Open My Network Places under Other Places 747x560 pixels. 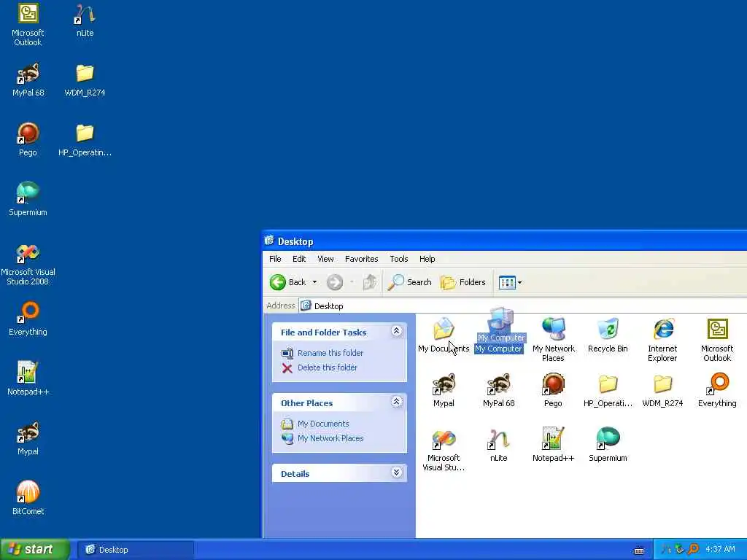coord(330,438)
